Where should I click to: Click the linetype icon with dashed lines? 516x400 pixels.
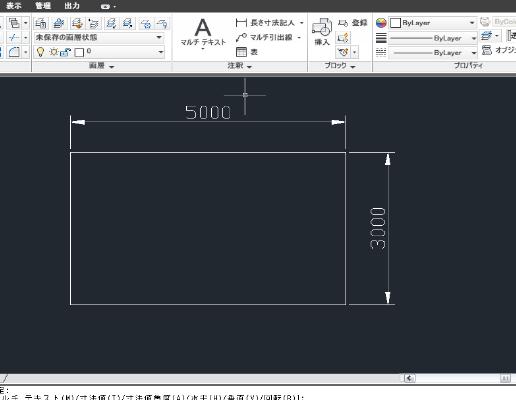tap(381, 52)
